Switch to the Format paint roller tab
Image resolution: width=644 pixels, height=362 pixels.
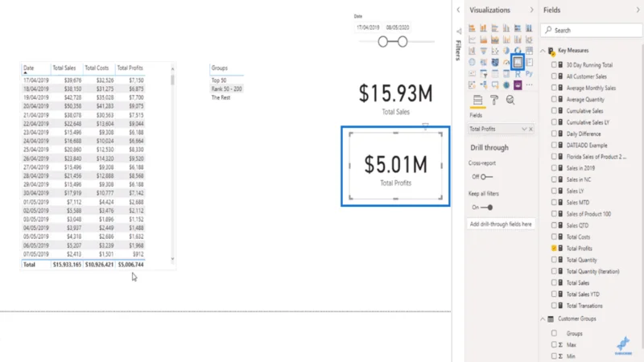click(x=494, y=100)
